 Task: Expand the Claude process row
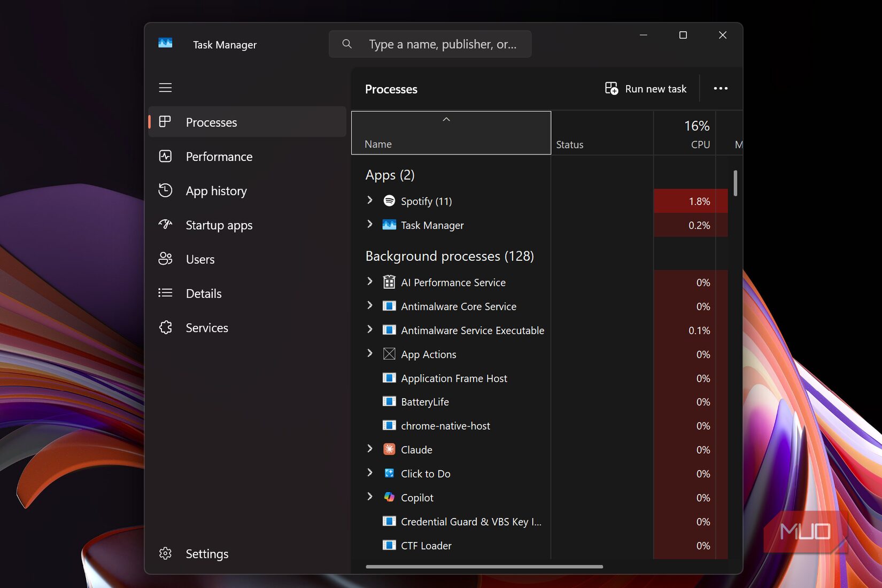coord(369,448)
